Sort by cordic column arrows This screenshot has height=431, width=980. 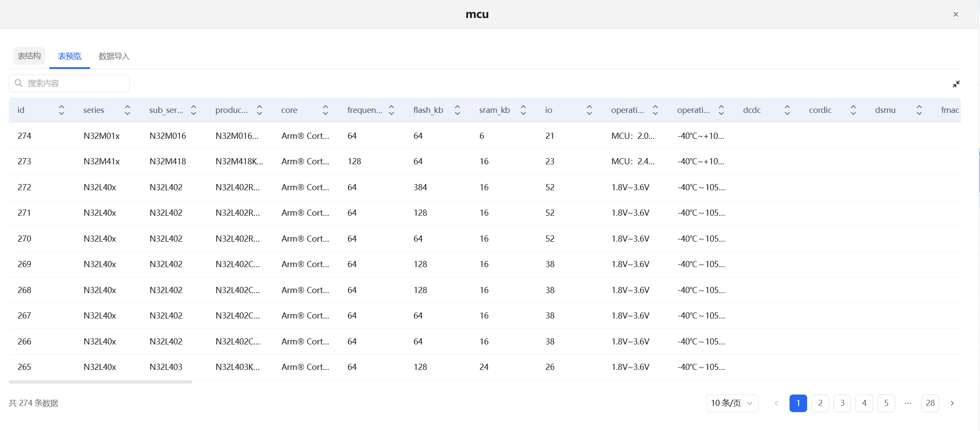[x=853, y=110]
